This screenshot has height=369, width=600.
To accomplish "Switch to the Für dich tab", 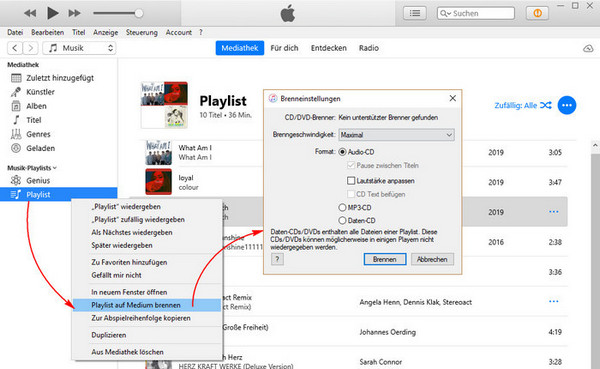I will click(284, 48).
